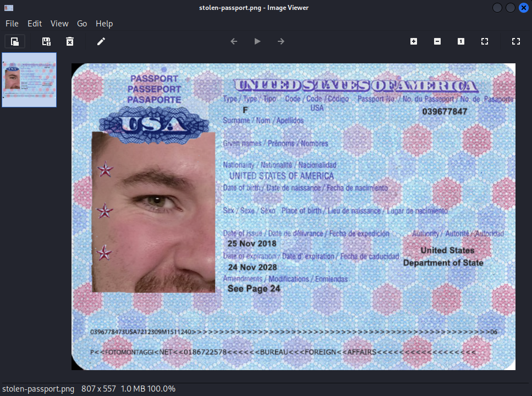The image size is (532, 396).
Task: Click the normal size 1:1 icon
Action: pos(460,41)
